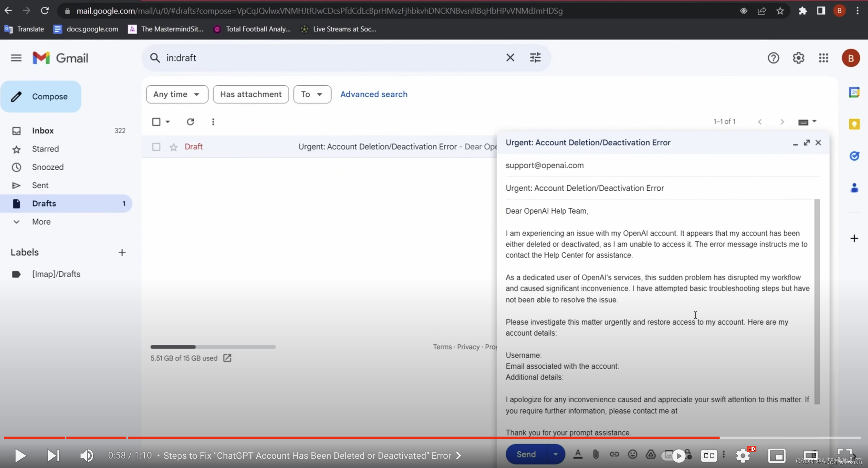Viewport: 868px width, 468px height.
Task: Open the To filter dropdown
Action: coord(312,94)
